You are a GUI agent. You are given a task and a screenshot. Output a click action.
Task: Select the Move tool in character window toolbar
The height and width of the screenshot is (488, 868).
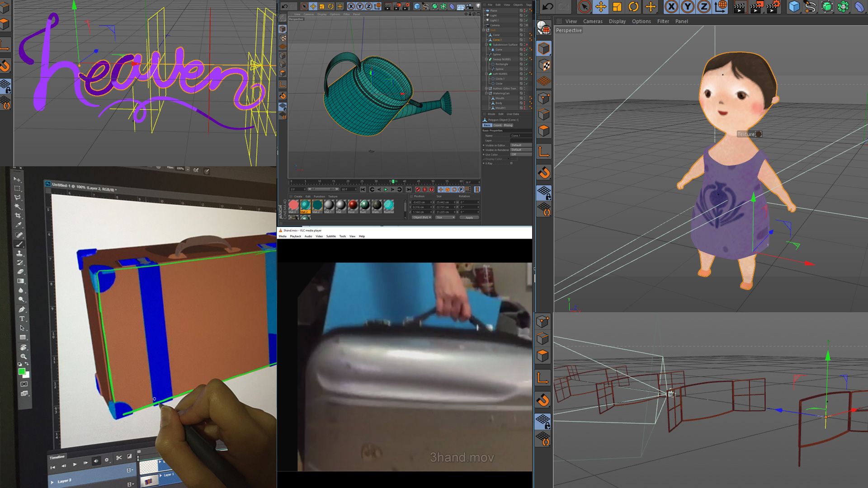(601, 6)
